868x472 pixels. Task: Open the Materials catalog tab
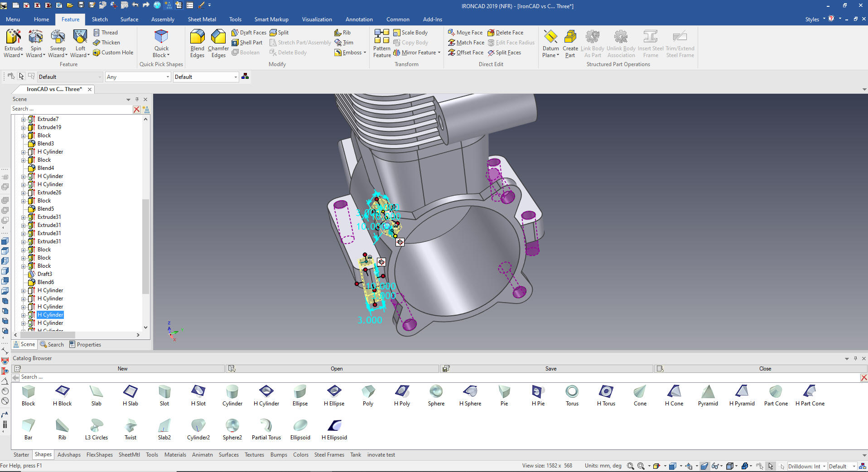(x=175, y=455)
